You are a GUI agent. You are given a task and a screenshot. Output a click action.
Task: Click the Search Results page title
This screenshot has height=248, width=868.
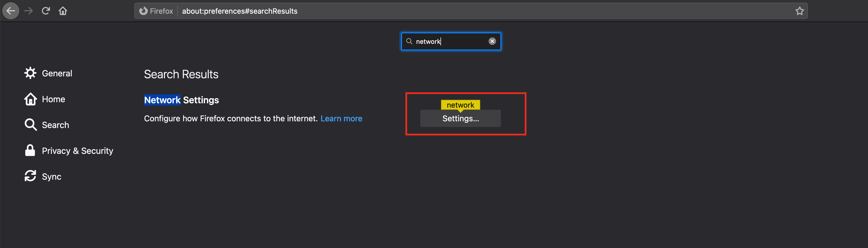point(181,74)
